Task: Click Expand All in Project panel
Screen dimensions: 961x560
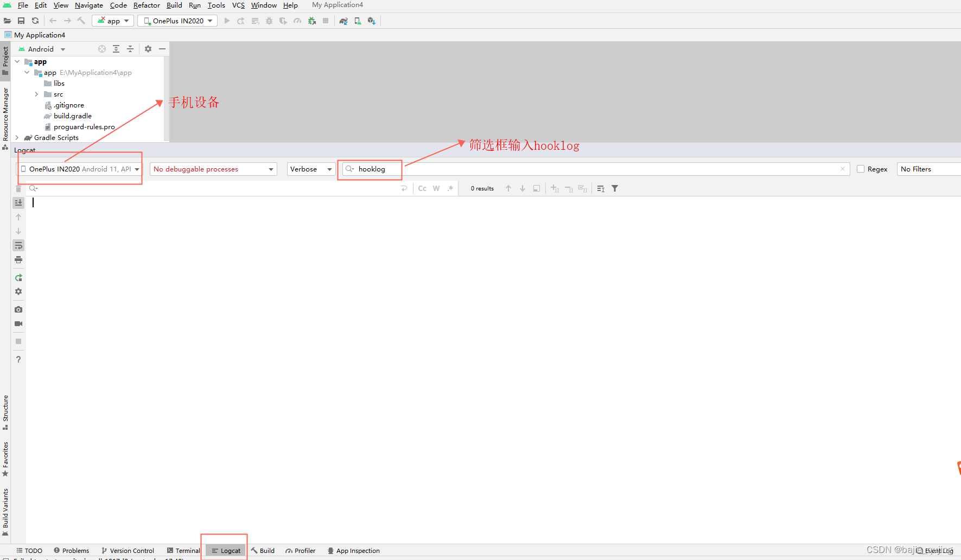Action: (x=116, y=49)
